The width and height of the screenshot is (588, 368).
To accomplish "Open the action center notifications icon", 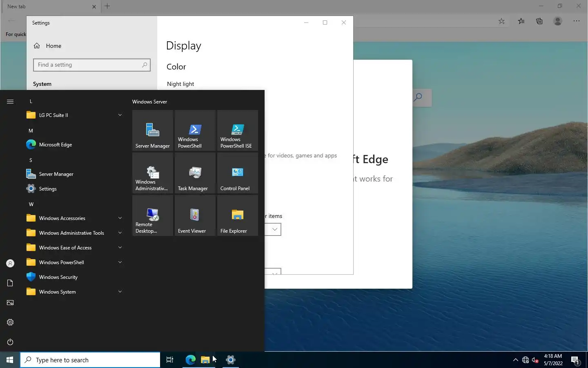I will (x=575, y=360).
